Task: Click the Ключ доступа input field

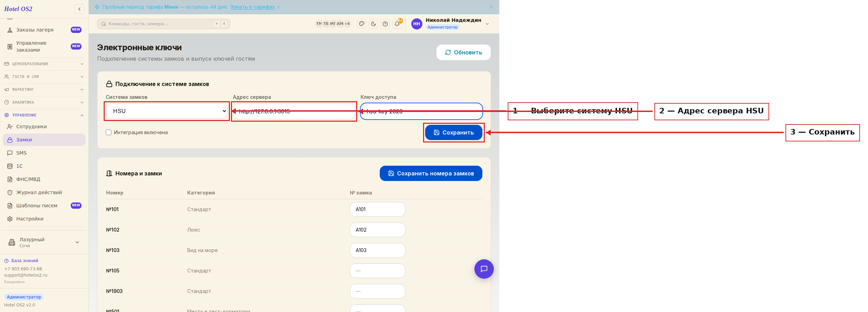Action: click(x=421, y=111)
